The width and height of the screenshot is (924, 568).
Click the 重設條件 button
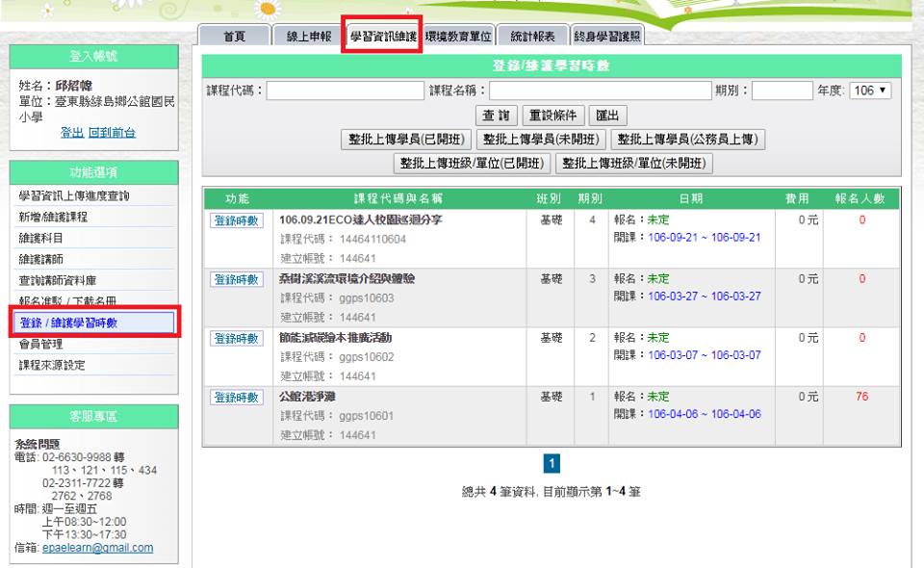click(552, 116)
